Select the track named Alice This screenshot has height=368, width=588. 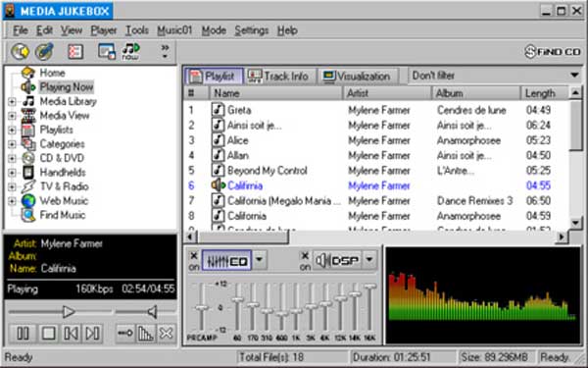(x=237, y=140)
